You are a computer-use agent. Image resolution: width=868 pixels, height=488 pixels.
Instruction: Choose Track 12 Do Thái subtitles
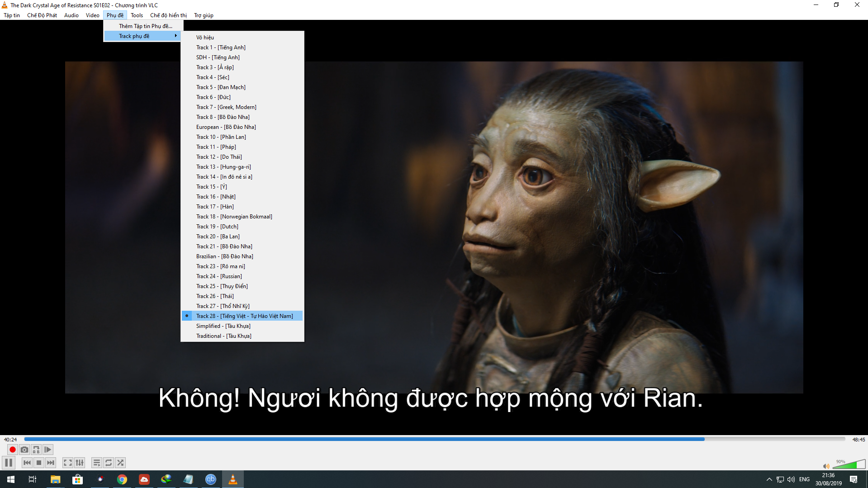pos(242,157)
